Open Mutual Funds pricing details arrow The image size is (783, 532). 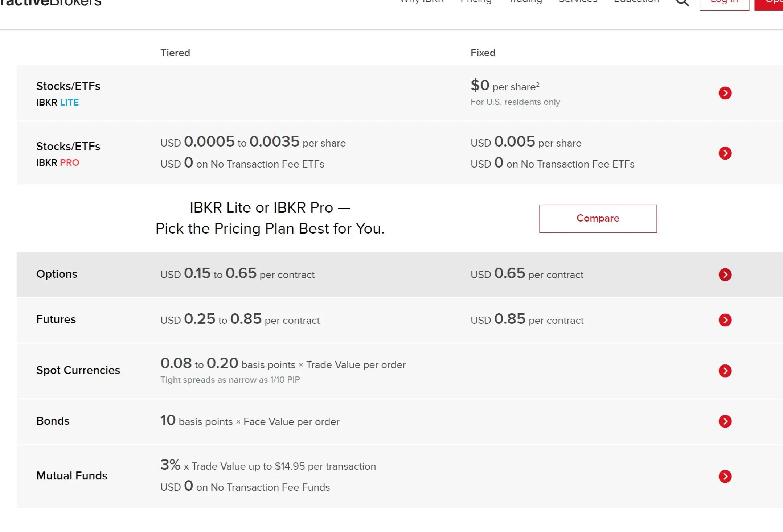click(725, 476)
